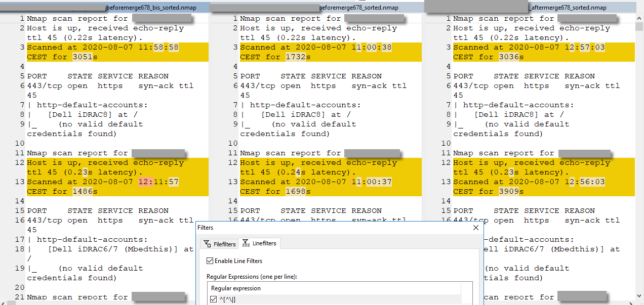Toggle the ^[^\|] regex checkbox
644x305 pixels.
pos(212,299)
